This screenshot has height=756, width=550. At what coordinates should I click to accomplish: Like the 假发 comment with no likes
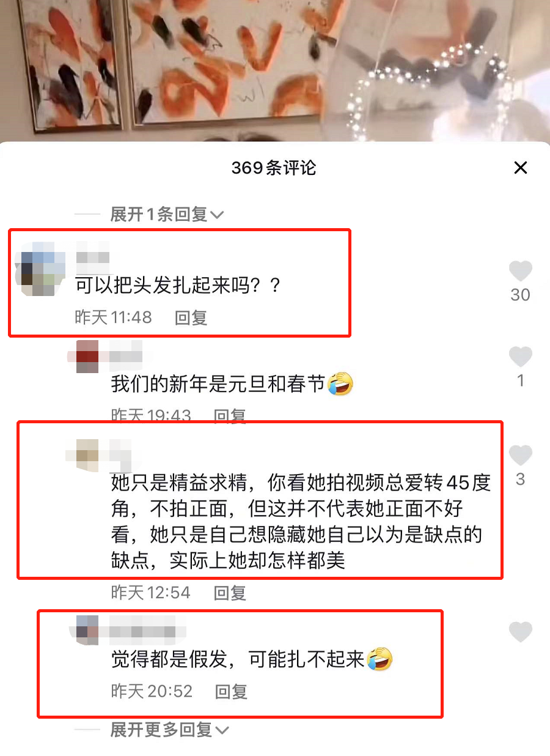521,632
